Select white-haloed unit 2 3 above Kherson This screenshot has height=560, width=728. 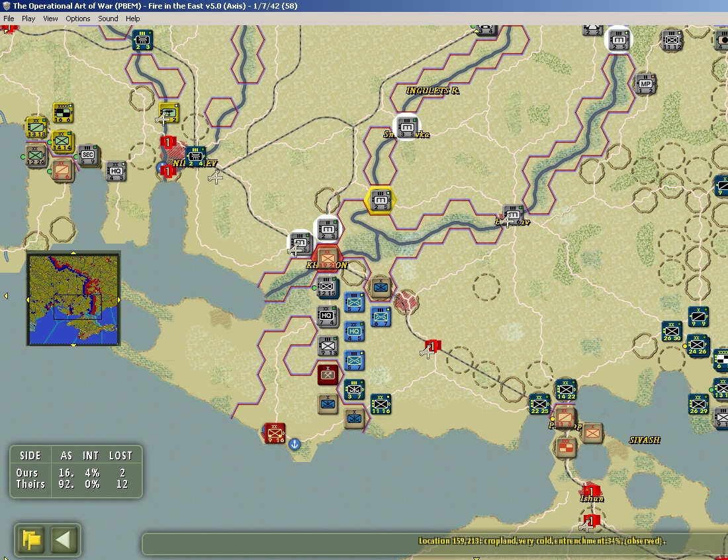pyautogui.click(x=328, y=230)
